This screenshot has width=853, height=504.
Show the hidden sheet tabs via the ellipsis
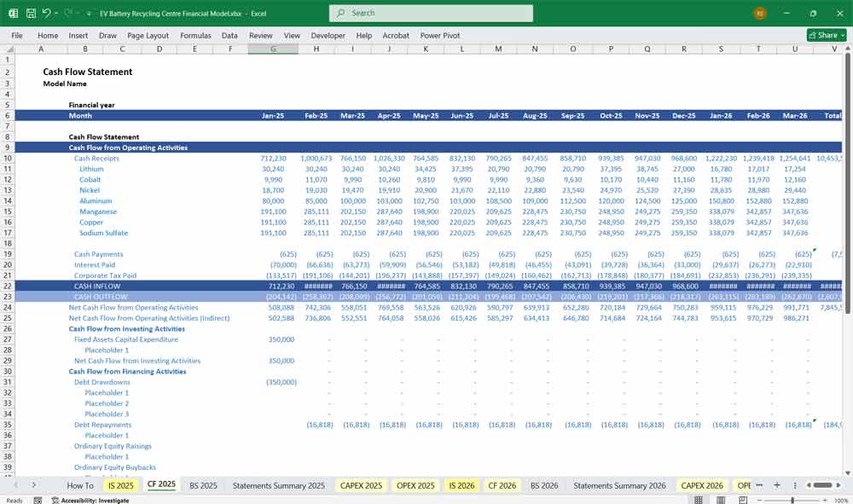(x=758, y=485)
